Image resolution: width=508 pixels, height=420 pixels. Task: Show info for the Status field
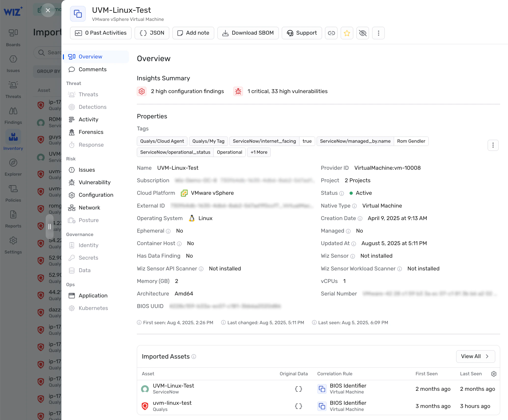[x=342, y=194]
